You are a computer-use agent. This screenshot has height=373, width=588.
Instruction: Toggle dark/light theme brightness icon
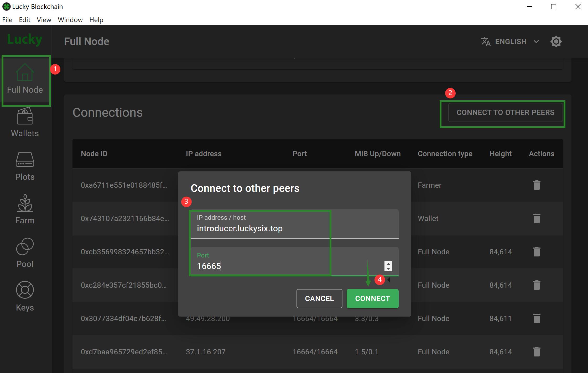tap(556, 41)
